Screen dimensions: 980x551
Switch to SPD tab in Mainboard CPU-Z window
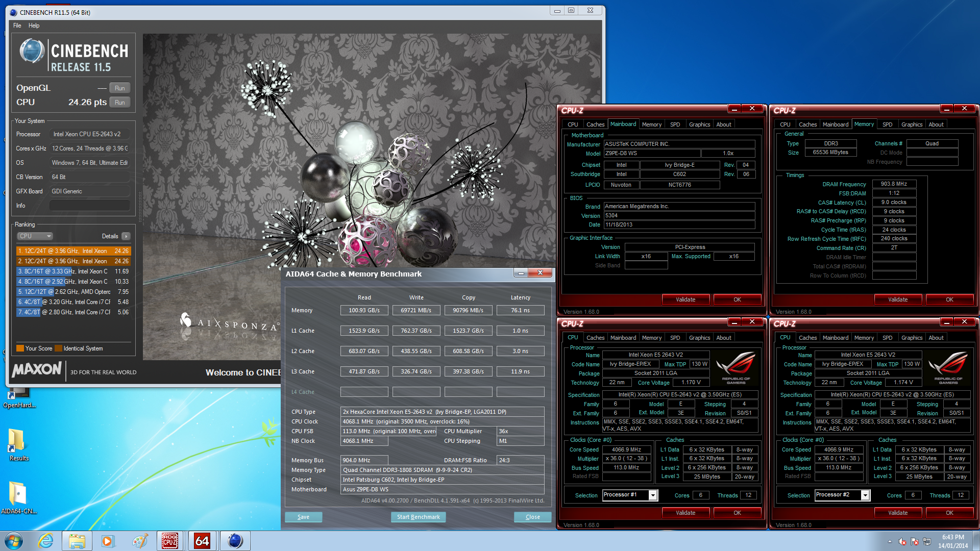[x=675, y=124]
